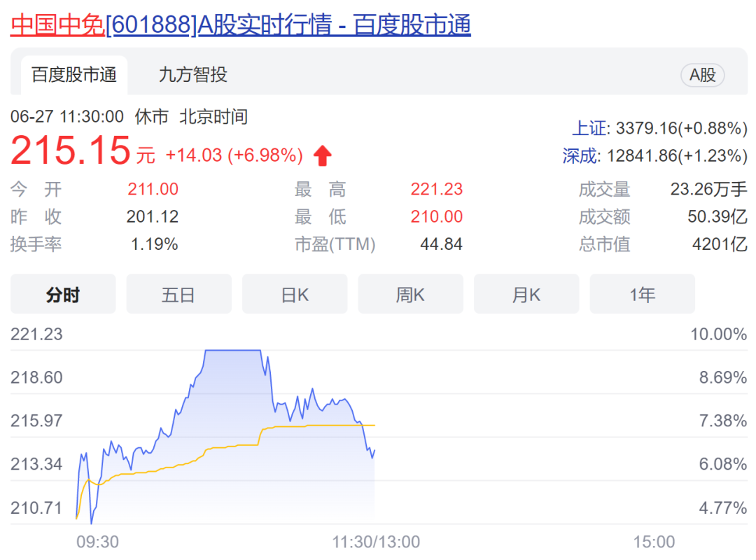Open the 深成 index link
The height and width of the screenshot is (560, 756).
(580, 155)
